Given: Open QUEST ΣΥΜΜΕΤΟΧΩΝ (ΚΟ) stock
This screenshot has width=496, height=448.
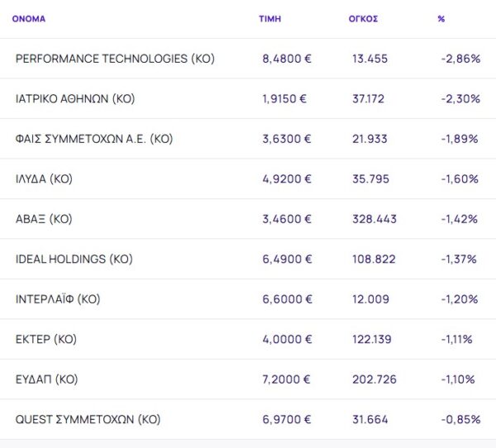Looking at the screenshot, I should 88,419.
